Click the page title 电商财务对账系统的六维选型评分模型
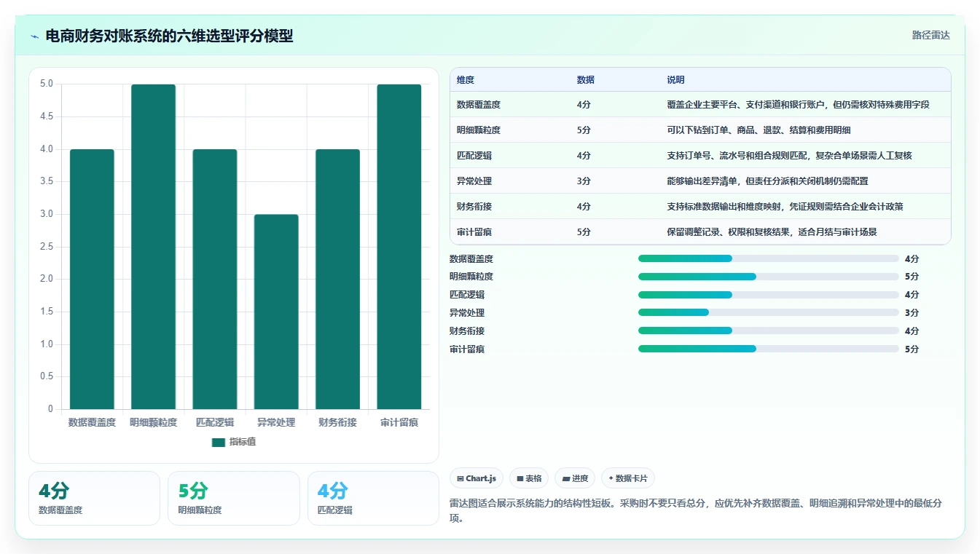Image resolution: width=980 pixels, height=554 pixels. pos(169,36)
